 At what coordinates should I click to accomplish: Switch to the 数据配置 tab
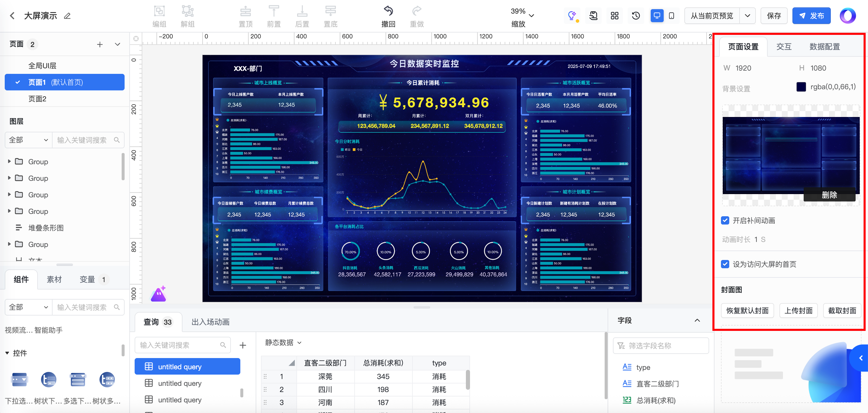coord(824,46)
